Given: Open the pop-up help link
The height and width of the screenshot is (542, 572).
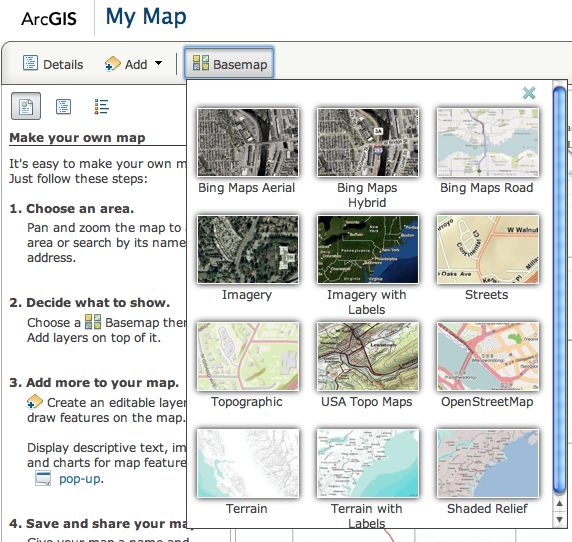Looking at the screenshot, I should point(81,479).
